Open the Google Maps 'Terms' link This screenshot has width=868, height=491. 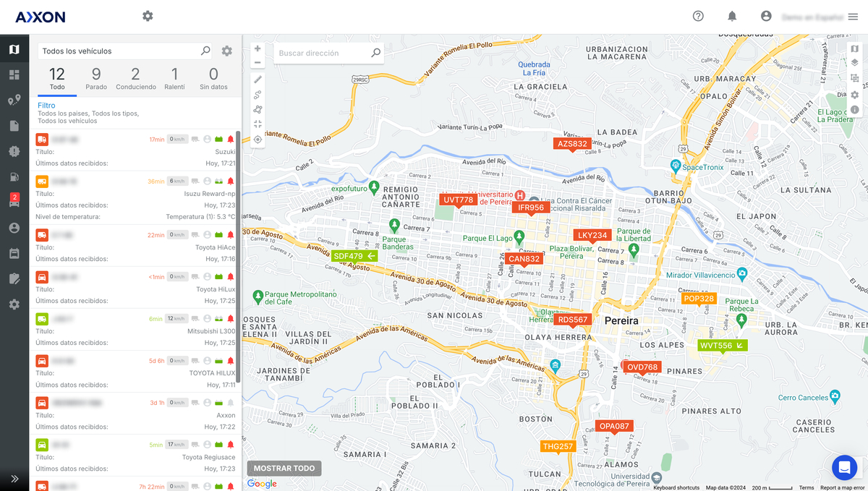[806, 487]
